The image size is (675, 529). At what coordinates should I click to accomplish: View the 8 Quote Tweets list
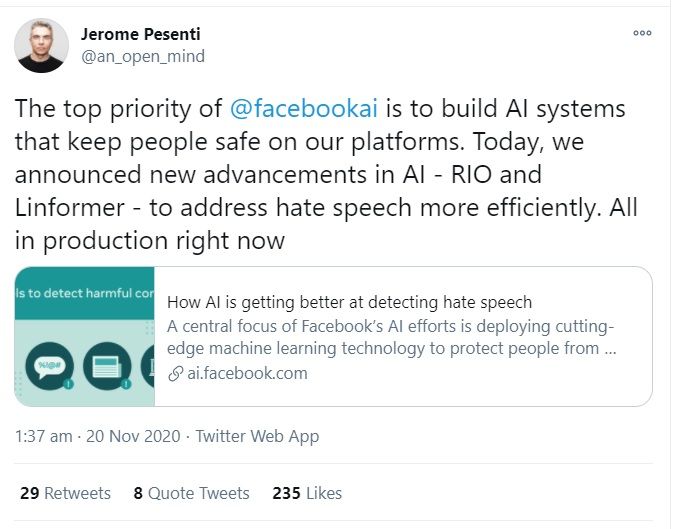191,493
